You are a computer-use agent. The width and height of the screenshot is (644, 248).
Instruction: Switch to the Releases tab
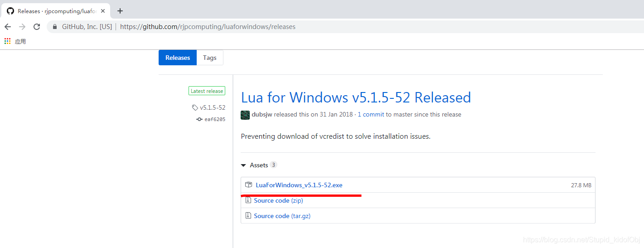(178, 58)
